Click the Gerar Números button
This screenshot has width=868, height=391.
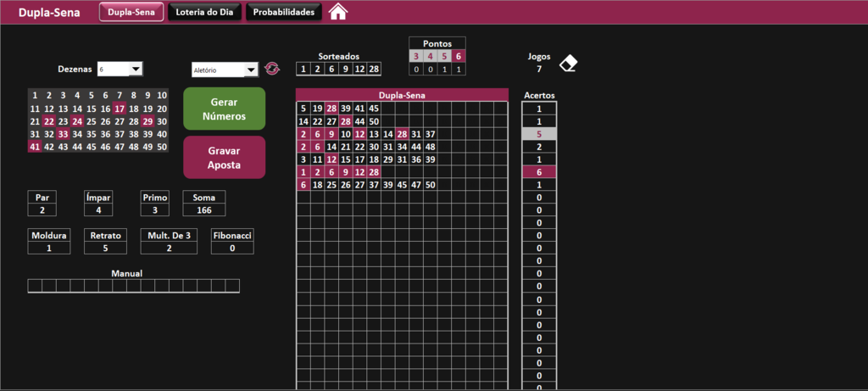tap(224, 109)
